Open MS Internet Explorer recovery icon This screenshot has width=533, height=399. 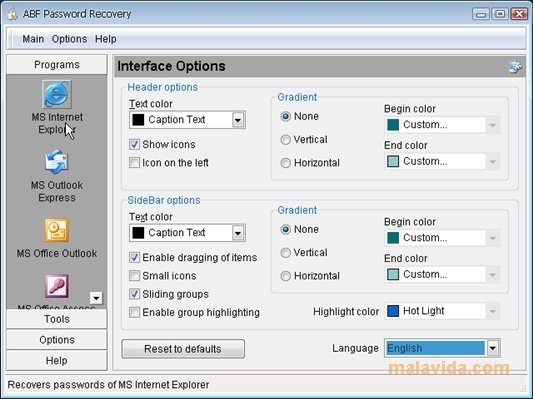coord(57,94)
